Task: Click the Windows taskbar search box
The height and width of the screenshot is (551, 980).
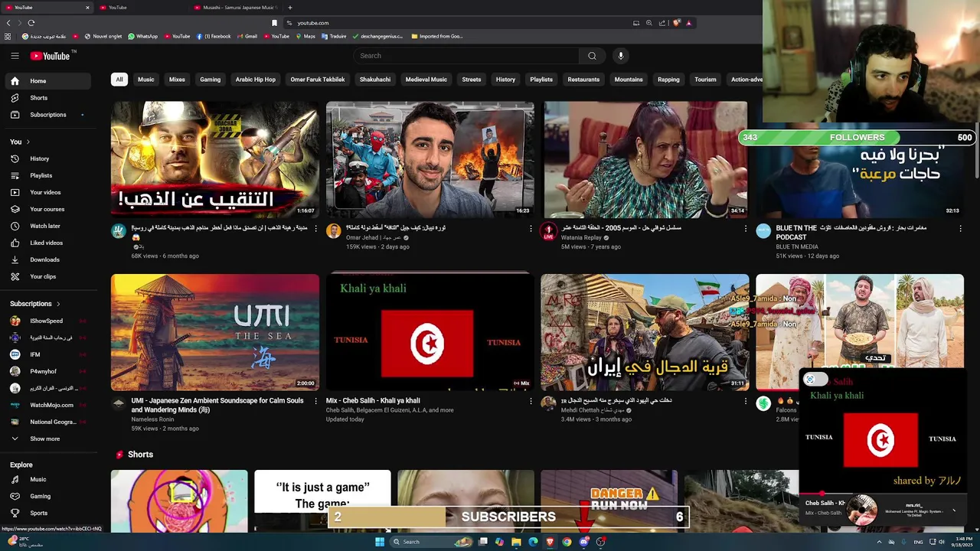Action: (x=433, y=542)
